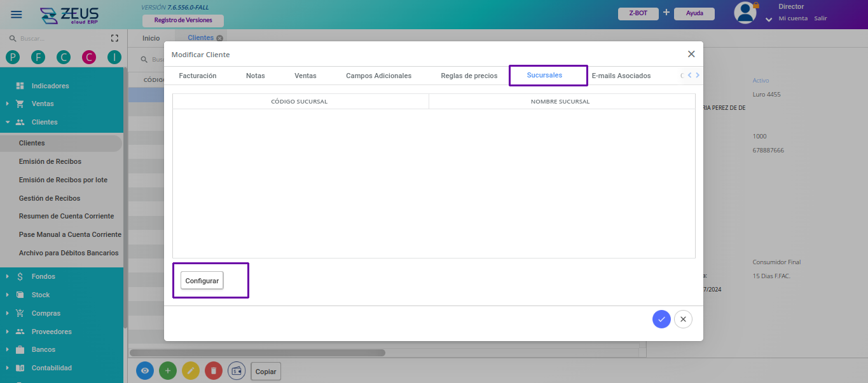Image resolution: width=868 pixels, height=383 pixels.
Task: Click the Fondos dollar sign icon
Action: [20, 276]
